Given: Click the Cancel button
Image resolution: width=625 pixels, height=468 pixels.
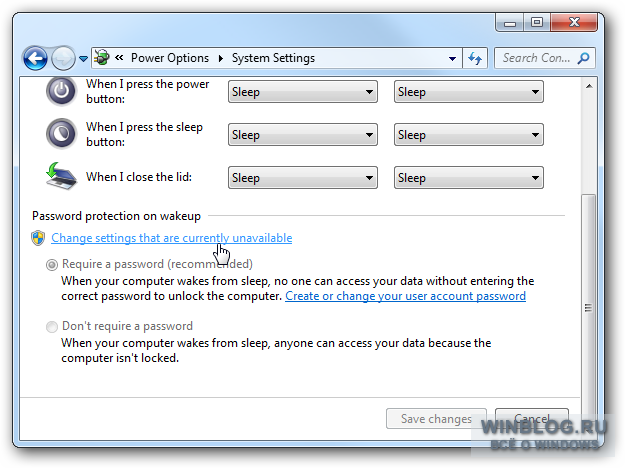Looking at the screenshot, I should coord(531,419).
